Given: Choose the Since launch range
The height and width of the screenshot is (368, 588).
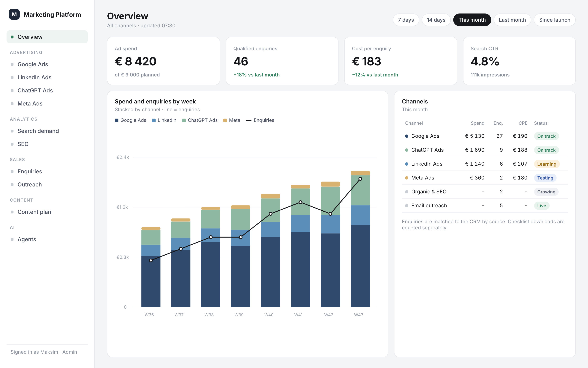Looking at the screenshot, I should click(x=555, y=20).
